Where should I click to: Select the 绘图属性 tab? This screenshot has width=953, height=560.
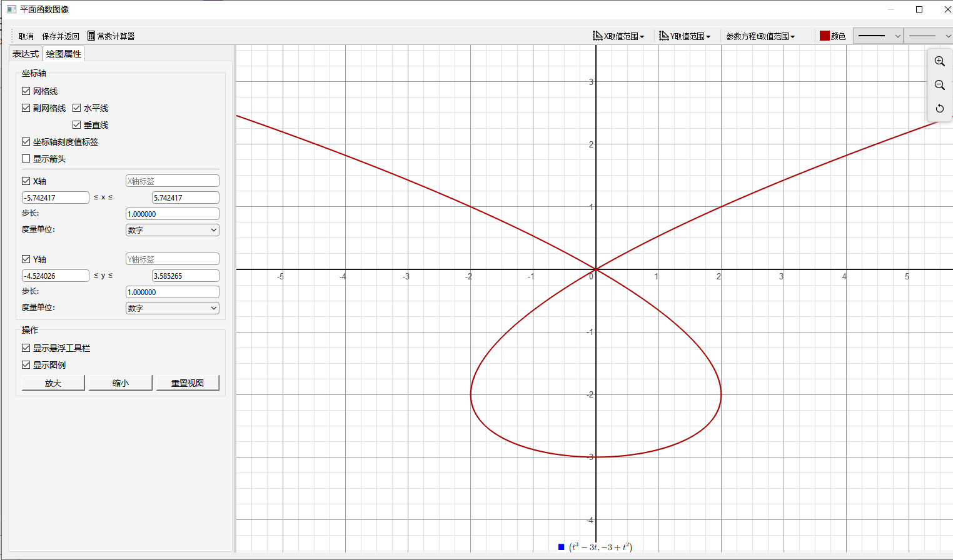(64, 54)
